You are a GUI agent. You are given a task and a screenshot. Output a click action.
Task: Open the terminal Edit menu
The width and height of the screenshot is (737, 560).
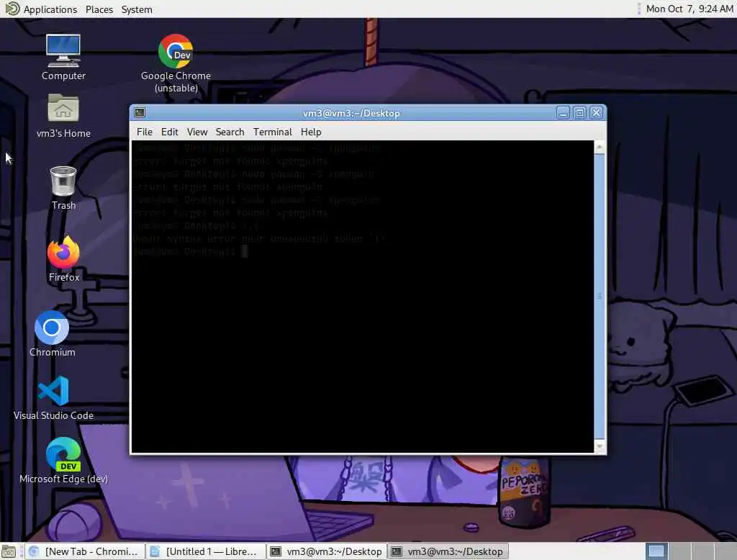(170, 132)
